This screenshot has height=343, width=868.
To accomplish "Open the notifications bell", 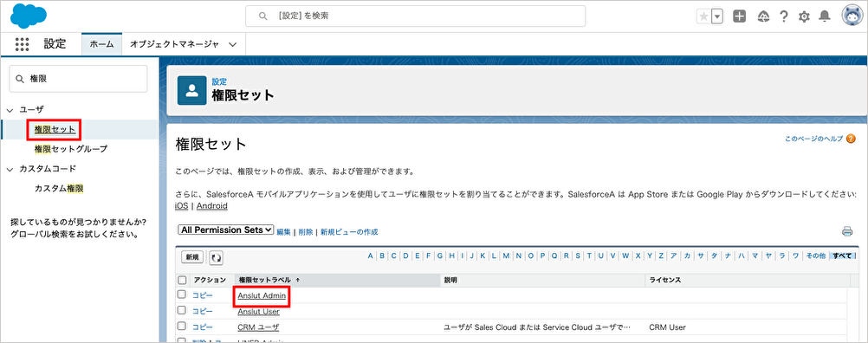I will (x=825, y=16).
